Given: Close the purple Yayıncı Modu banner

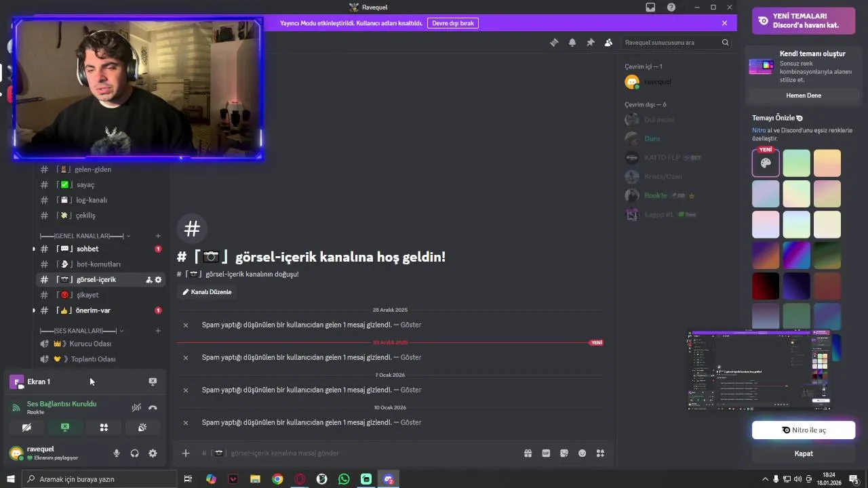Looking at the screenshot, I should (x=724, y=23).
